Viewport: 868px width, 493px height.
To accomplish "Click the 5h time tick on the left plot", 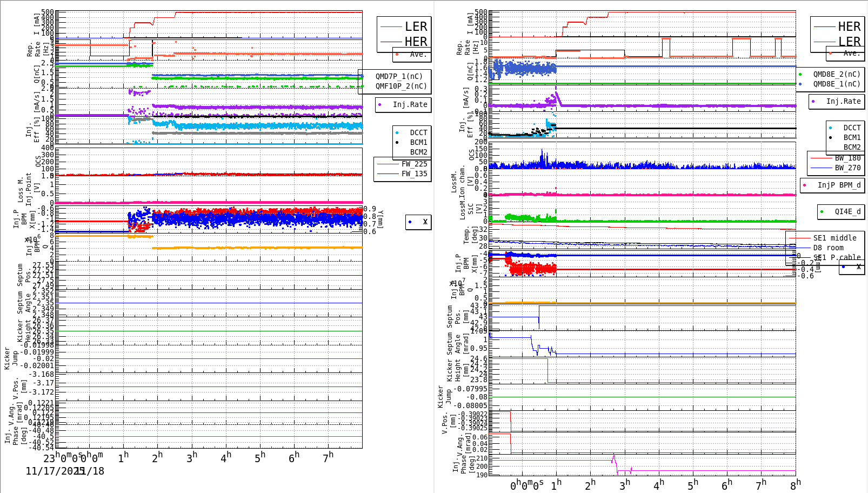I will tap(260, 457).
